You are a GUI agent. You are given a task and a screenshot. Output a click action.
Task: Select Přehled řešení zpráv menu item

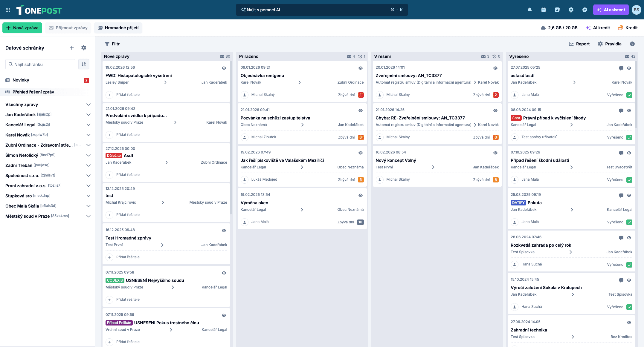(x=33, y=92)
